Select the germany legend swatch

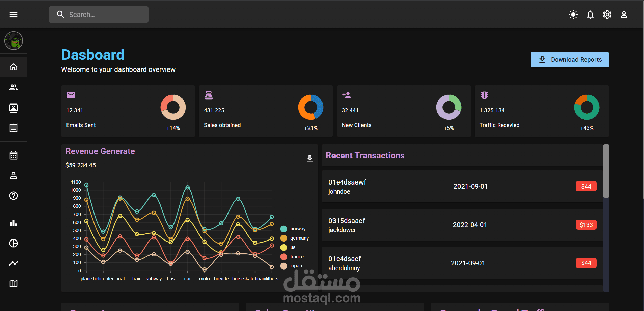pos(284,238)
